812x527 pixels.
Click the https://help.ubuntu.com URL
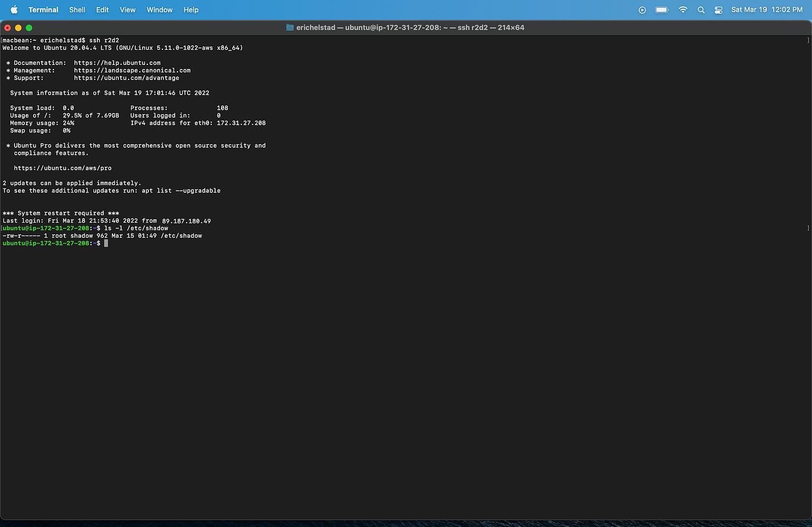click(x=117, y=63)
